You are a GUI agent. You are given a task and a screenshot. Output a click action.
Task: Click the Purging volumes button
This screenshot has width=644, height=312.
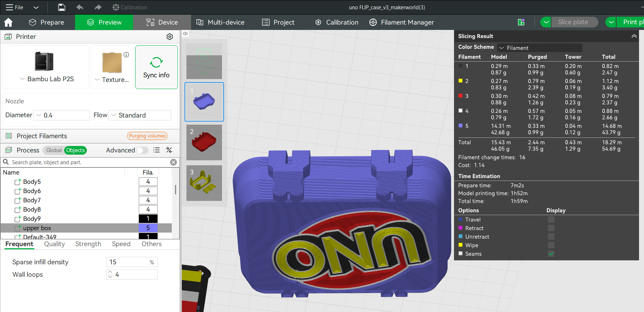pyautogui.click(x=147, y=136)
